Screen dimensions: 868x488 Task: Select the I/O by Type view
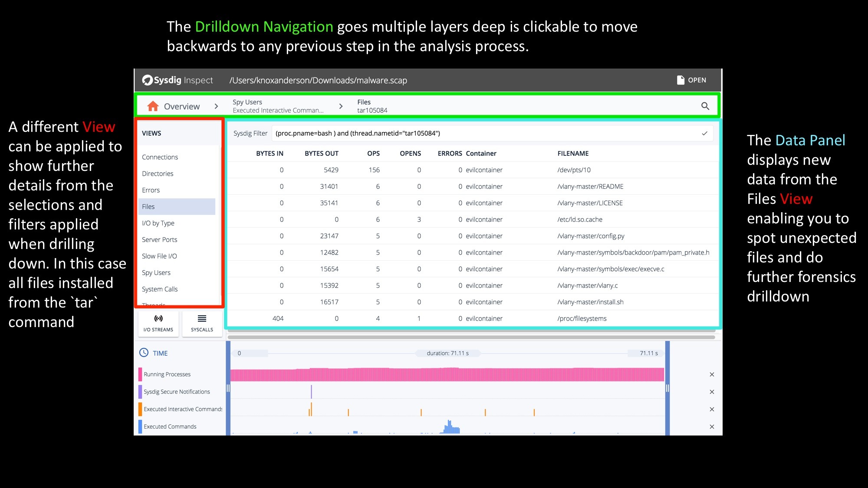tap(177, 223)
